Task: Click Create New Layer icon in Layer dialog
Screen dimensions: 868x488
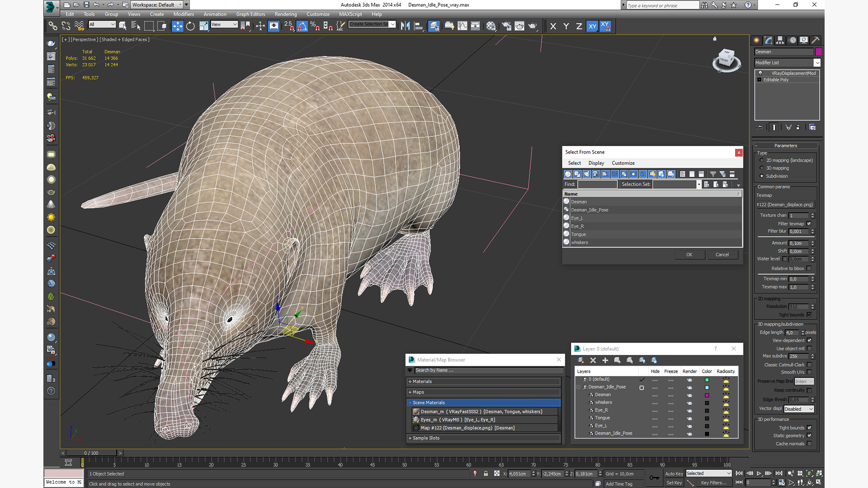Action: click(x=581, y=360)
